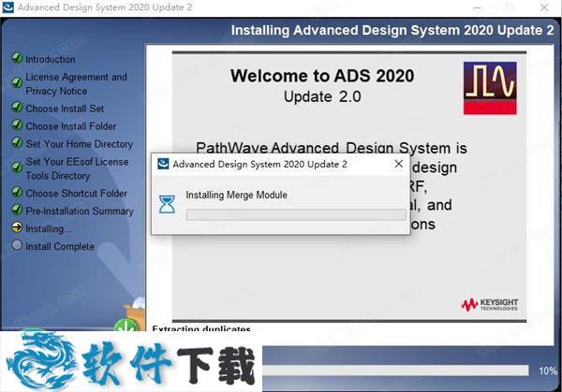The image size is (562, 392).
Task: Click the check icon beside Set Your EEsof License Tools Directory
Action: [x=17, y=167]
